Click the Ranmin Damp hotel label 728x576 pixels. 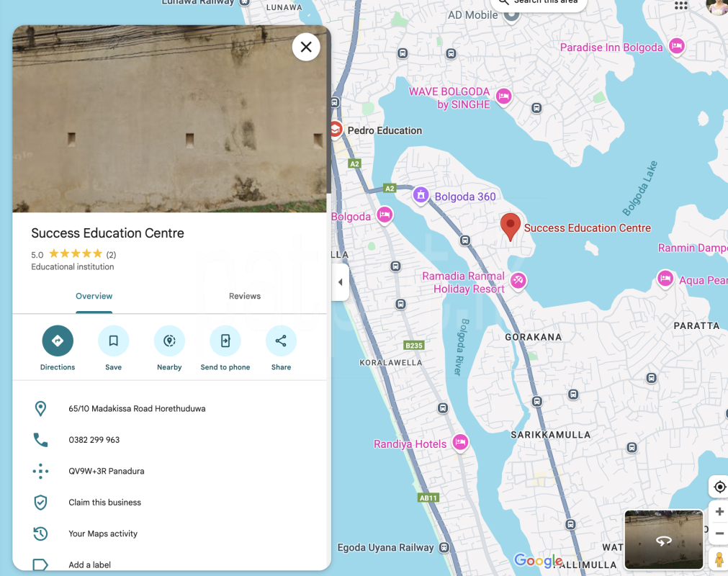point(693,248)
